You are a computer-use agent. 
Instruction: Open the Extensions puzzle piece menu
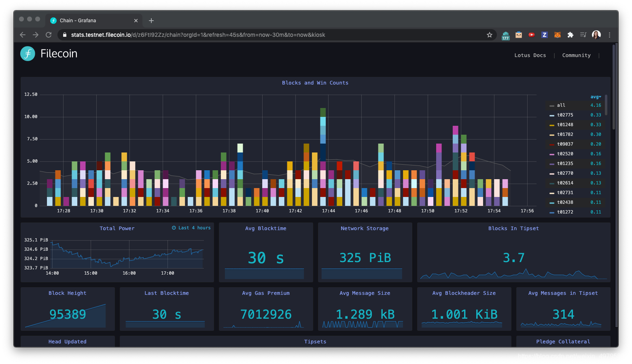[x=570, y=35]
